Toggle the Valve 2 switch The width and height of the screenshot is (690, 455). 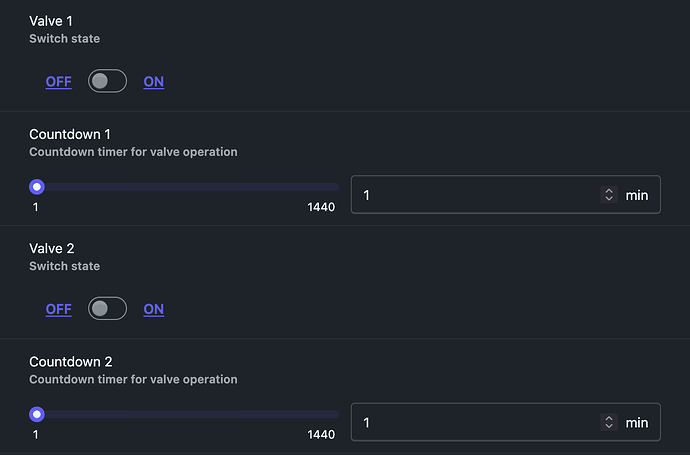click(x=107, y=309)
